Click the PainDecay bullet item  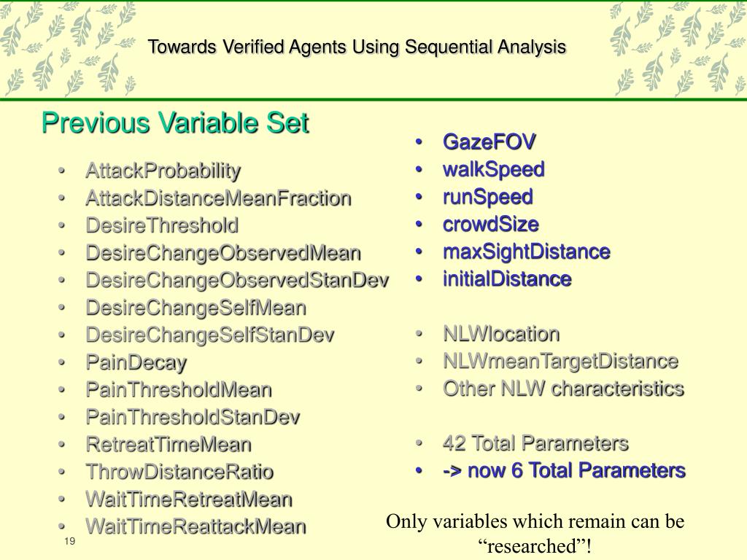coord(136,363)
